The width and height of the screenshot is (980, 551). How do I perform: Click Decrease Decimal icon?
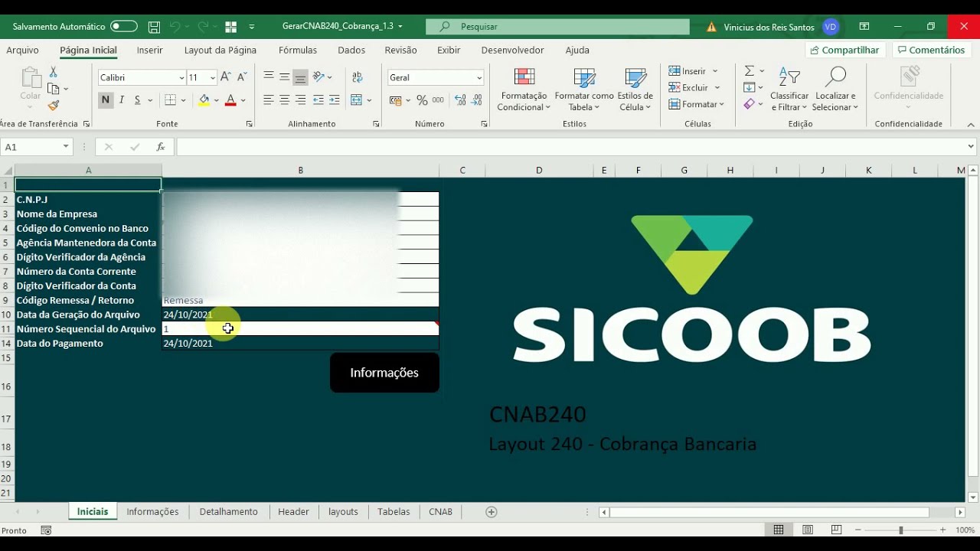click(x=477, y=100)
